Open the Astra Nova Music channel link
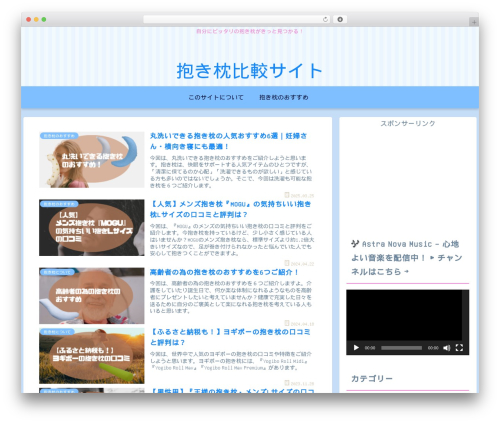The width and height of the screenshot is (500, 423). [406, 258]
